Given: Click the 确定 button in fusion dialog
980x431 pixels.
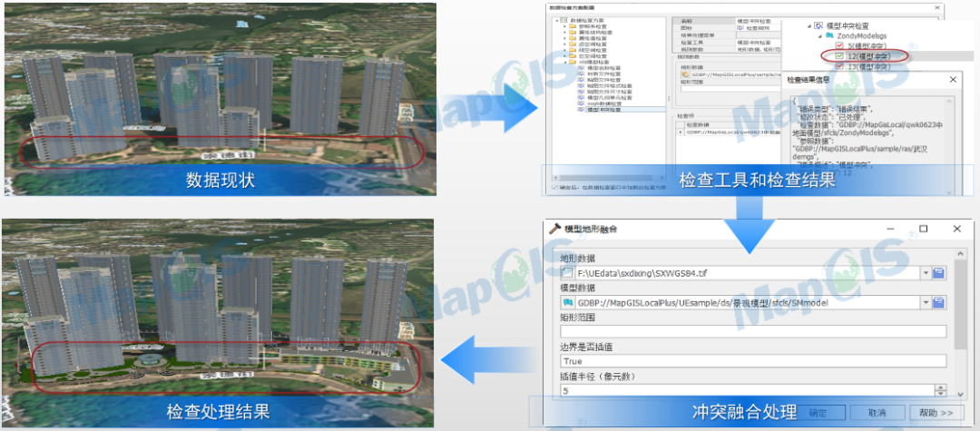Looking at the screenshot, I should pyautogui.click(x=818, y=413).
